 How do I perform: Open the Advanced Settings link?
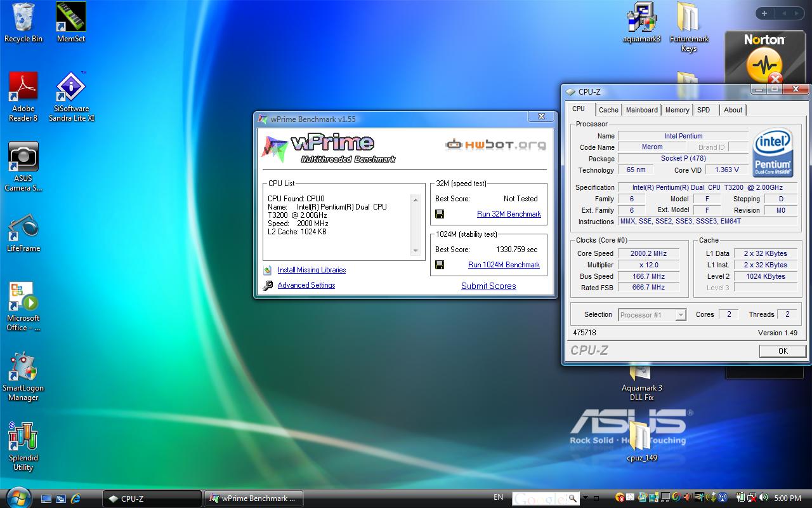click(x=306, y=285)
